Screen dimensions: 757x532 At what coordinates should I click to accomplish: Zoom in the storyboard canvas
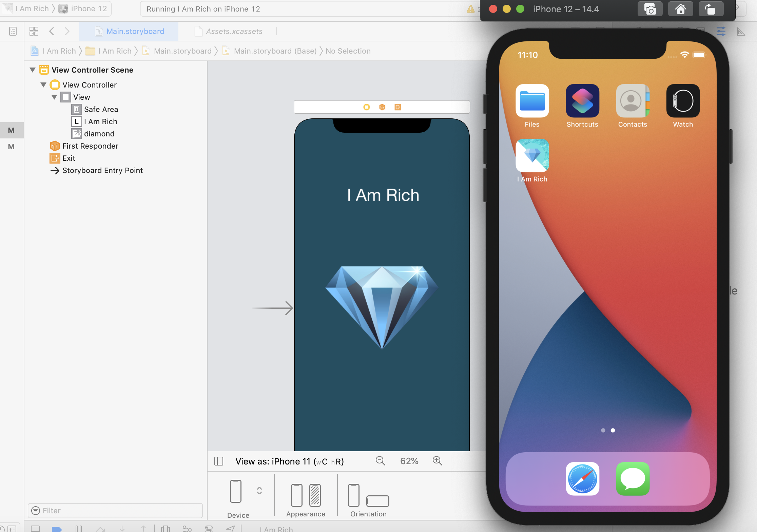pos(437,461)
